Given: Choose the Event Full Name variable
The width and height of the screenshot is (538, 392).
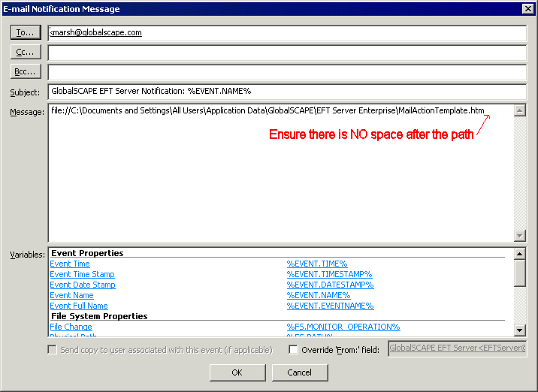Looking at the screenshot, I should [79, 306].
